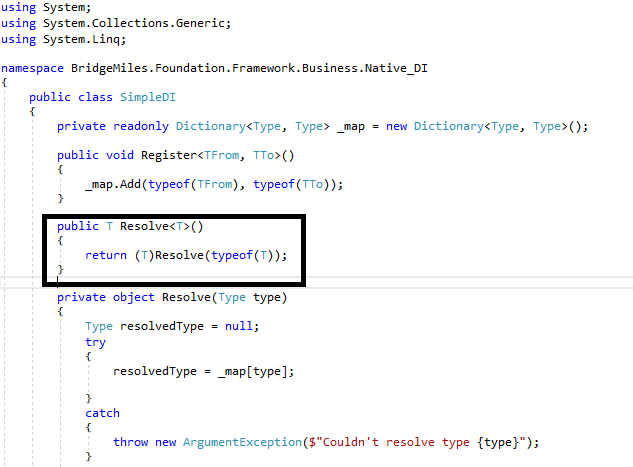Screen dimensions: 633x467
Task: Click the 'type' parameter in Resolve(Type type)
Action: coord(266,298)
